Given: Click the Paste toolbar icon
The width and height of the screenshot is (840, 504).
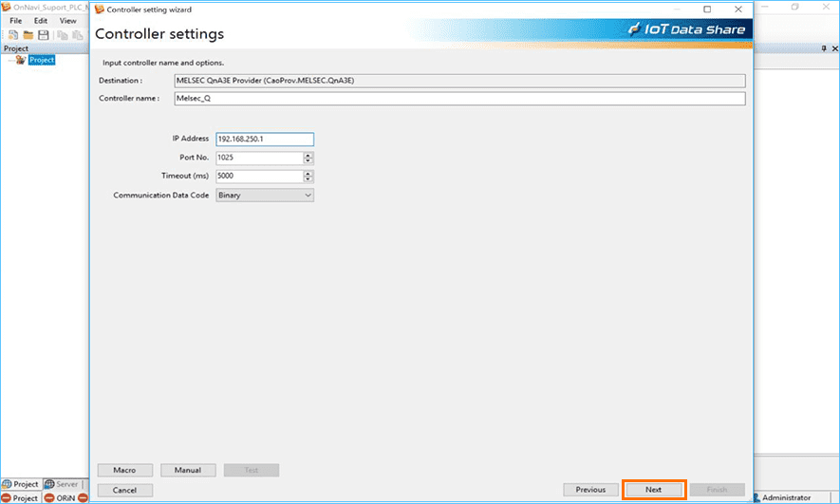Looking at the screenshot, I should click(78, 35).
